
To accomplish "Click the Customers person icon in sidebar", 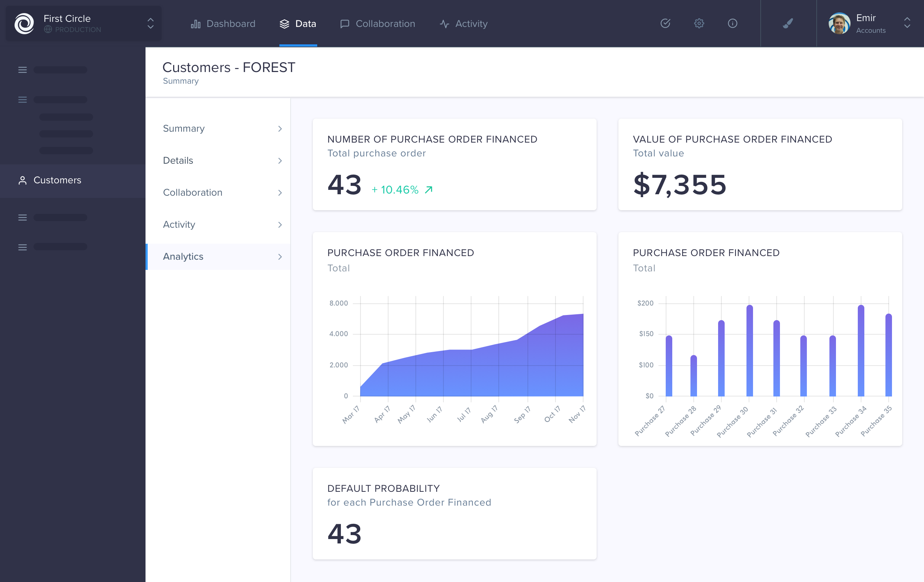I will tap(23, 180).
